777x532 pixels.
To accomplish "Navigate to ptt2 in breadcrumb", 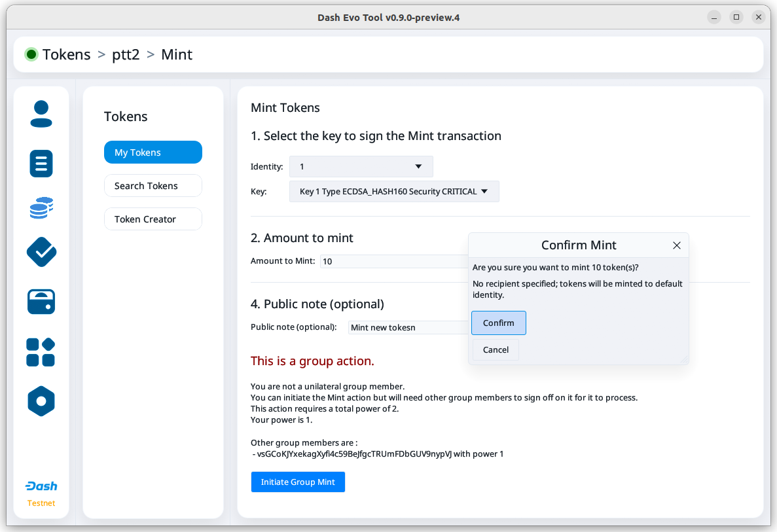I will (x=126, y=54).
